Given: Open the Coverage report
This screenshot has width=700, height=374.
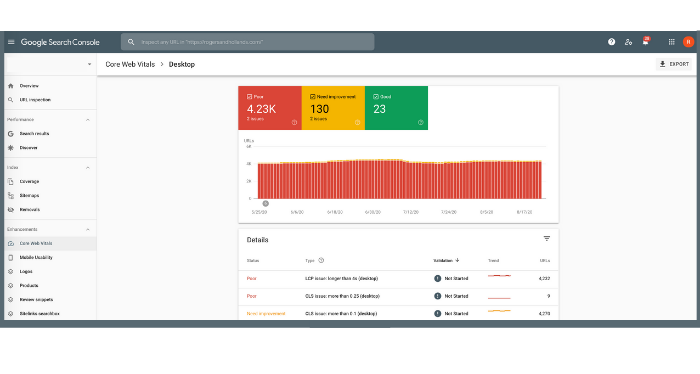Looking at the screenshot, I should 29,182.
